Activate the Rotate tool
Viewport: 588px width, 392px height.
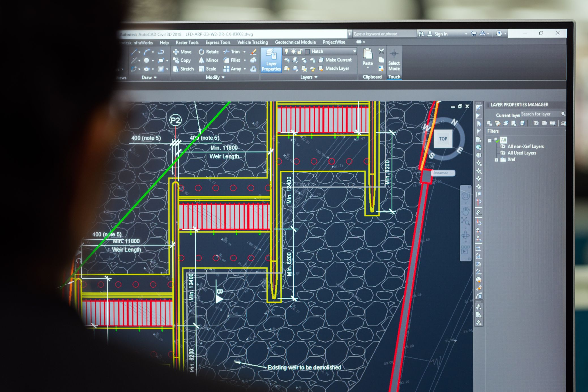click(x=209, y=52)
